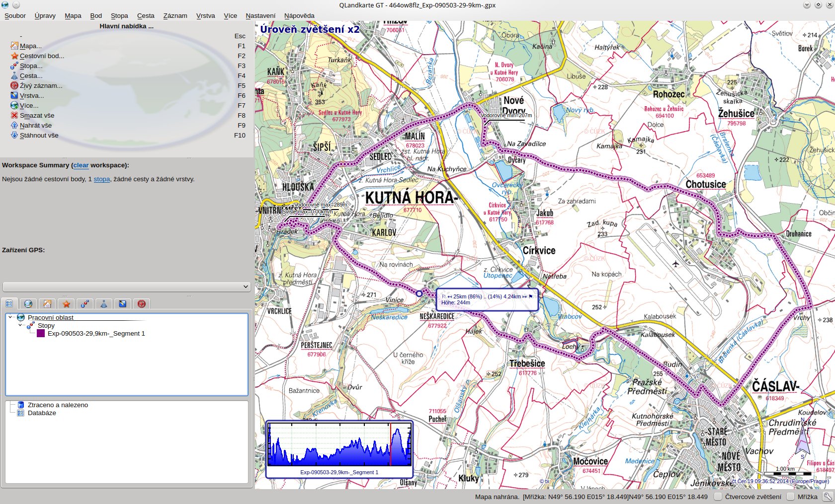
Task: Toggle the Čtvercové zvětšení checkbox
Action: (718, 497)
